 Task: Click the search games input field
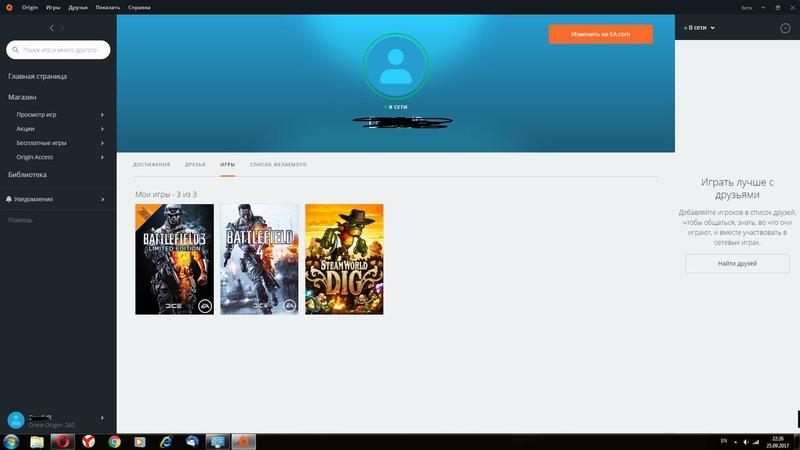pos(58,50)
